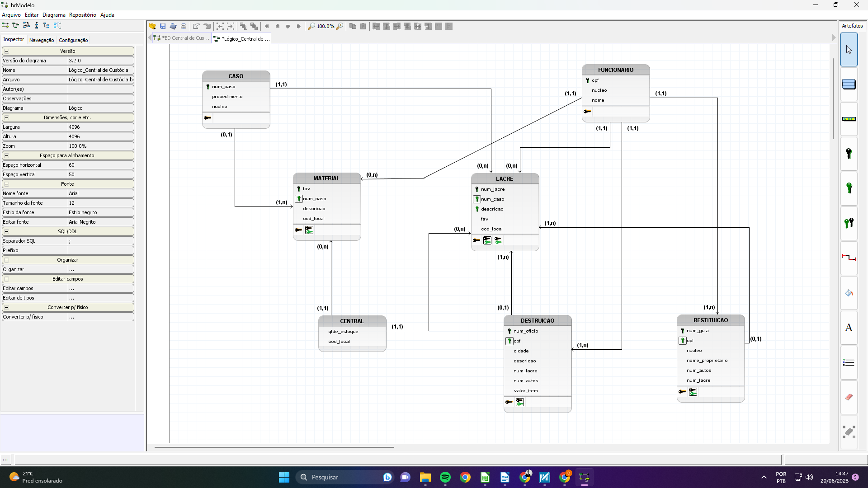This screenshot has width=868, height=488.
Task: Select the field tool in Artefatos
Action: point(849,119)
